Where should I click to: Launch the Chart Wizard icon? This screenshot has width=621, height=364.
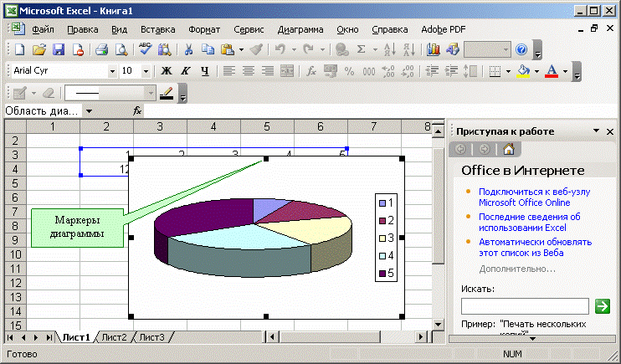tap(434, 50)
